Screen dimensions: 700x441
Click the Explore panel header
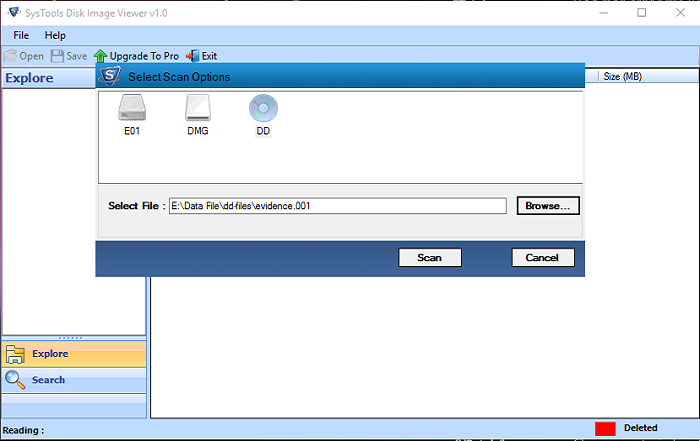click(x=49, y=78)
